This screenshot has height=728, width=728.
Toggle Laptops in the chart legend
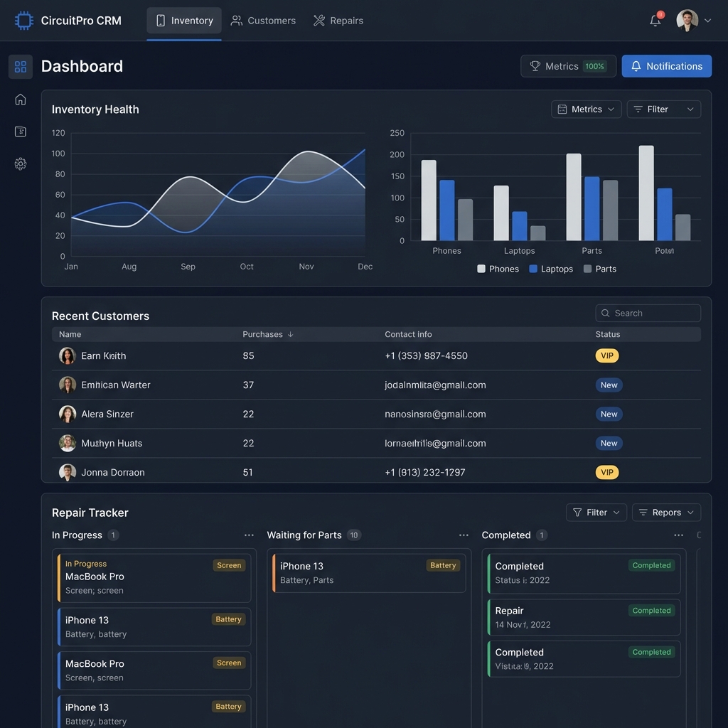pyautogui.click(x=551, y=269)
